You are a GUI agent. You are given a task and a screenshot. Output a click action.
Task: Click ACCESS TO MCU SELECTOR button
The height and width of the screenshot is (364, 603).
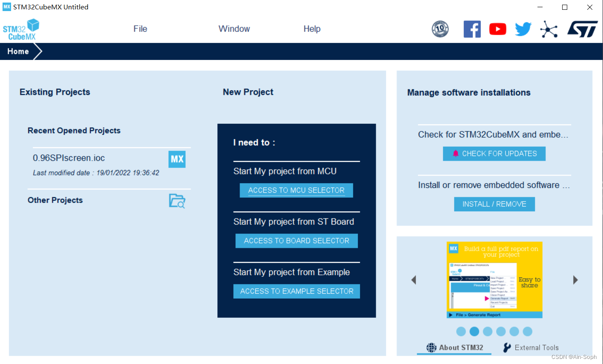pos(296,190)
